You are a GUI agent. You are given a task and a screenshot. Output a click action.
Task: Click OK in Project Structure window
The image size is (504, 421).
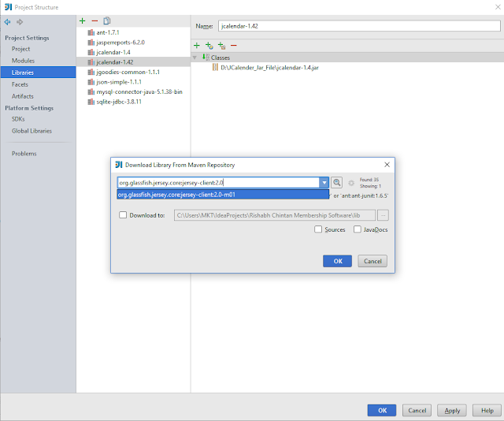coord(382,411)
